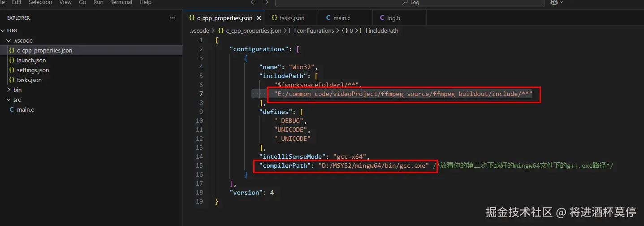Click the "intelliSenseMode" key
The image size is (644, 226).
click(x=292, y=156)
